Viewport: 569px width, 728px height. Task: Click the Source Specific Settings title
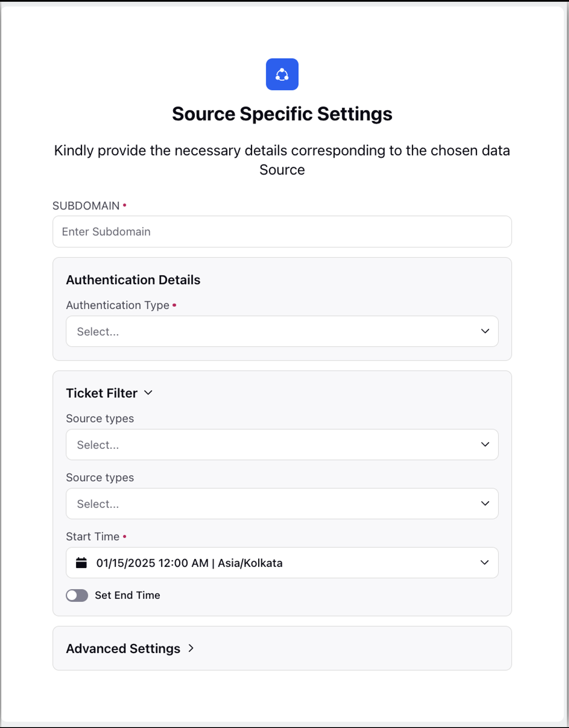[282, 114]
